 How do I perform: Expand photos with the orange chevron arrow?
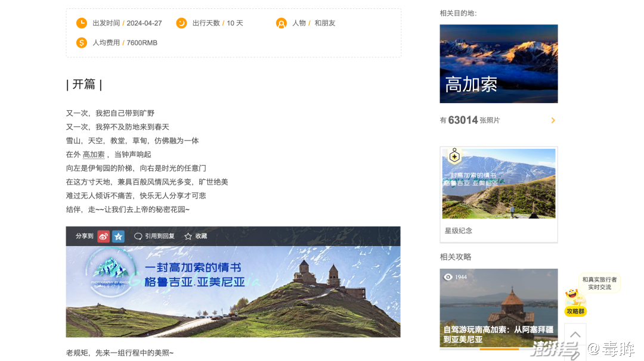tap(553, 120)
